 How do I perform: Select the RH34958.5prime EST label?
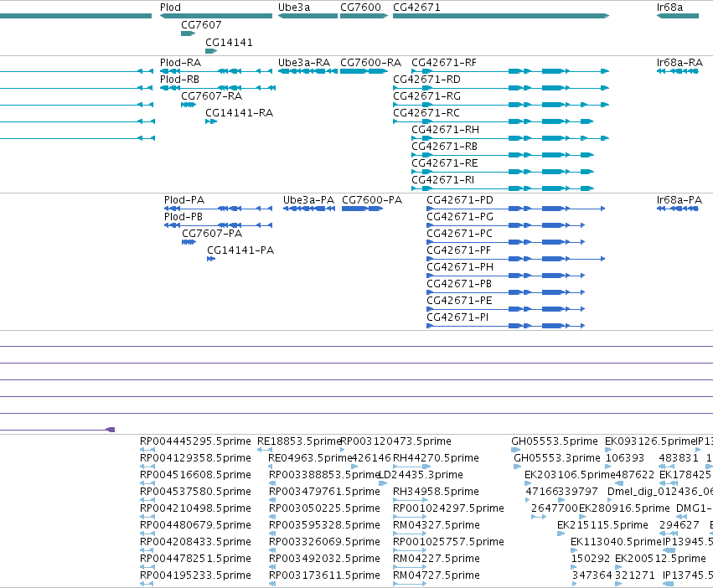[x=436, y=492]
